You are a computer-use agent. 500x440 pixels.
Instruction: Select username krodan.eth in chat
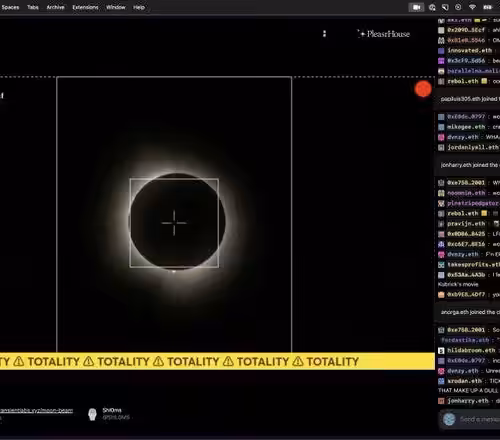(464, 381)
